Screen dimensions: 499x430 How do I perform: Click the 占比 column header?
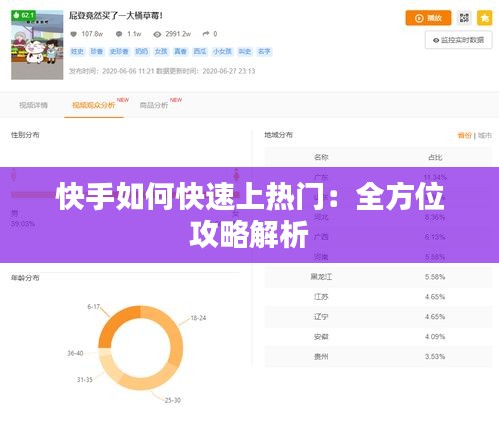pyautogui.click(x=435, y=157)
